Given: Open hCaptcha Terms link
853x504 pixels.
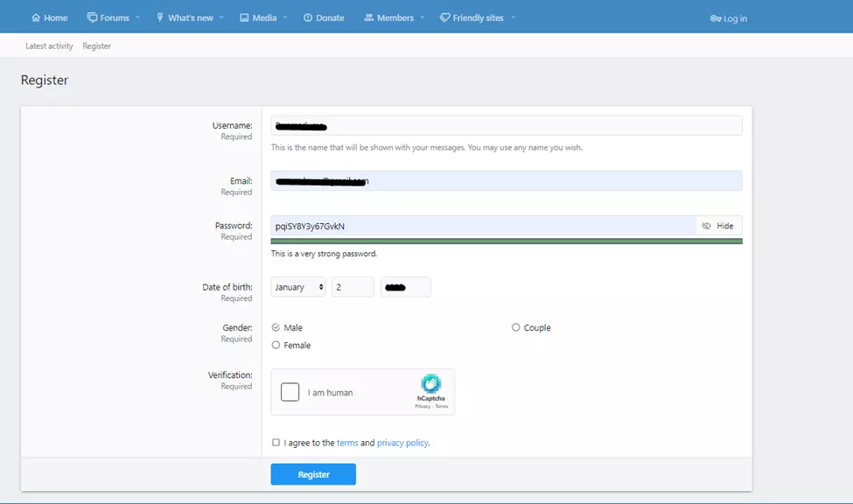Looking at the screenshot, I should pos(442,406).
